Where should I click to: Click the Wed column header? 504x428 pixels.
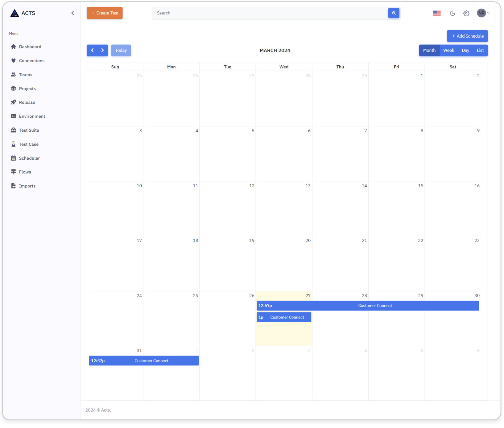pyautogui.click(x=284, y=67)
